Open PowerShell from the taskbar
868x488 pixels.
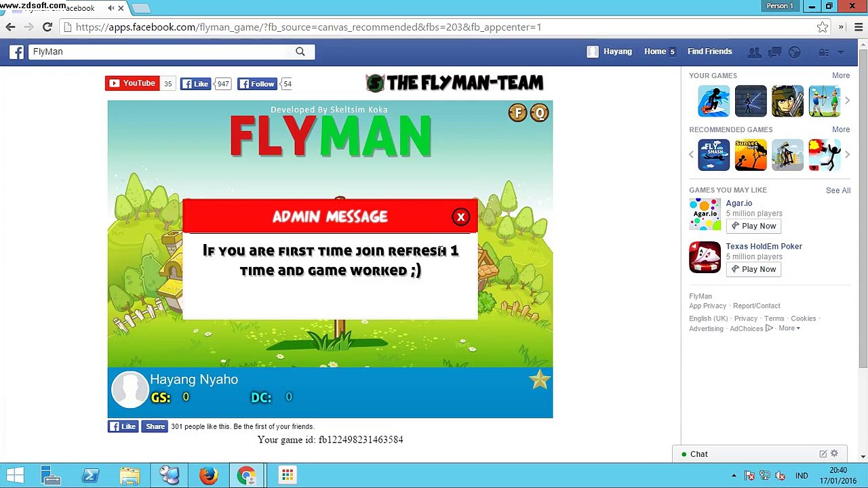point(90,476)
